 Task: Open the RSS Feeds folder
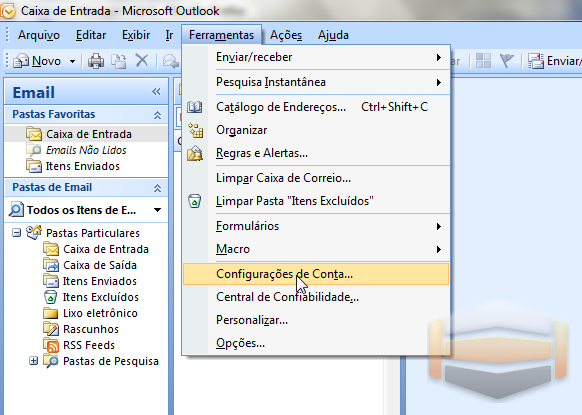[89, 345]
